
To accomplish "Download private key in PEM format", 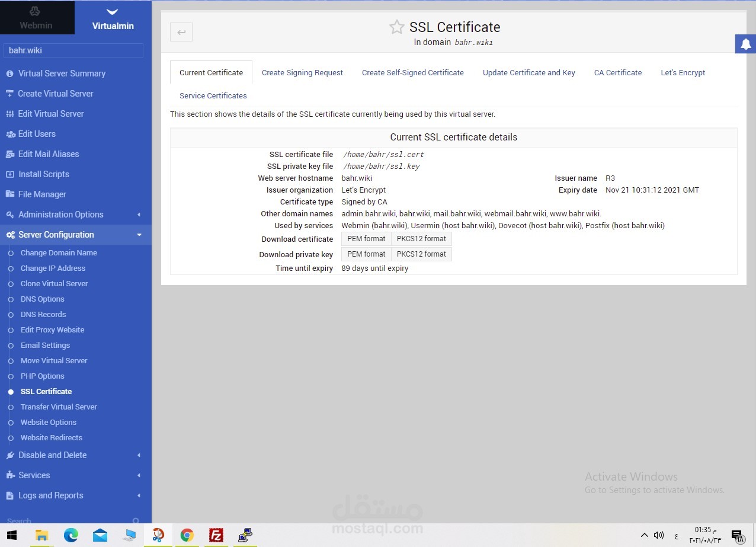I will click(x=366, y=254).
